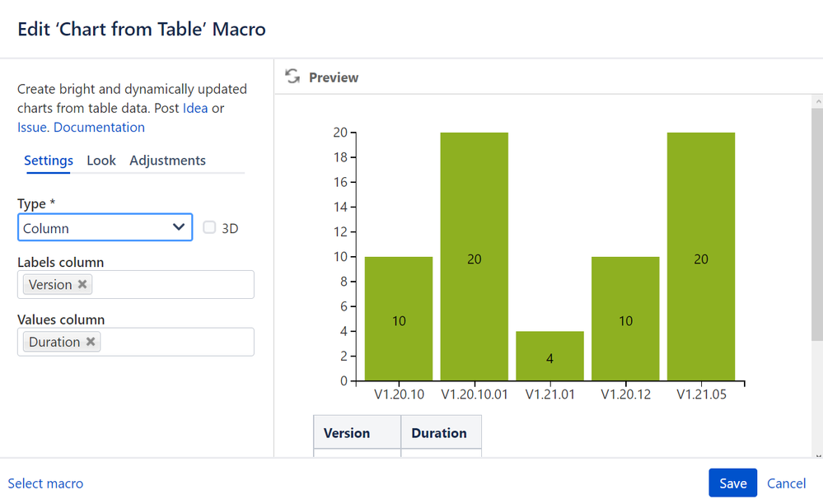Follow the Issue link
The height and width of the screenshot is (504, 823).
pos(31,127)
